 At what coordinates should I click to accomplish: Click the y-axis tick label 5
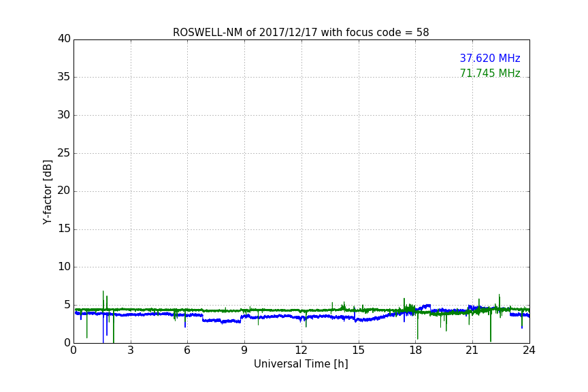point(67,305)
